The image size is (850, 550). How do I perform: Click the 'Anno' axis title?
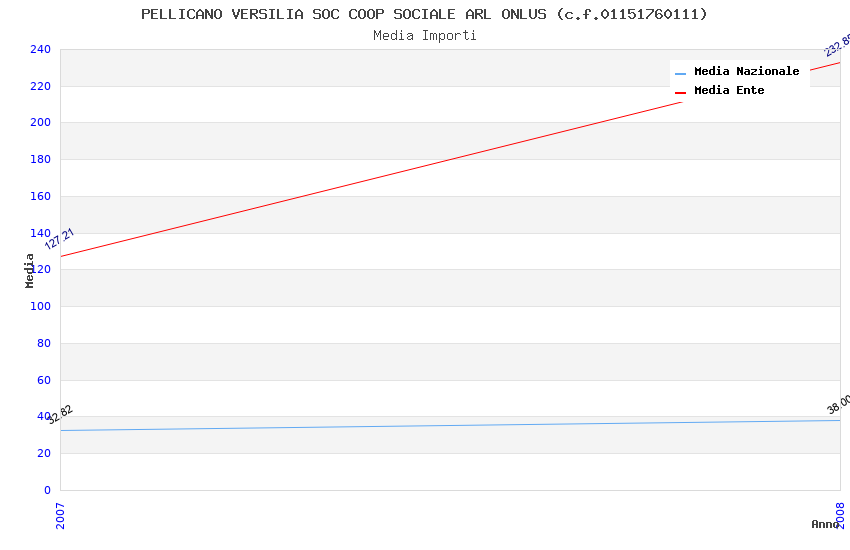825,524
